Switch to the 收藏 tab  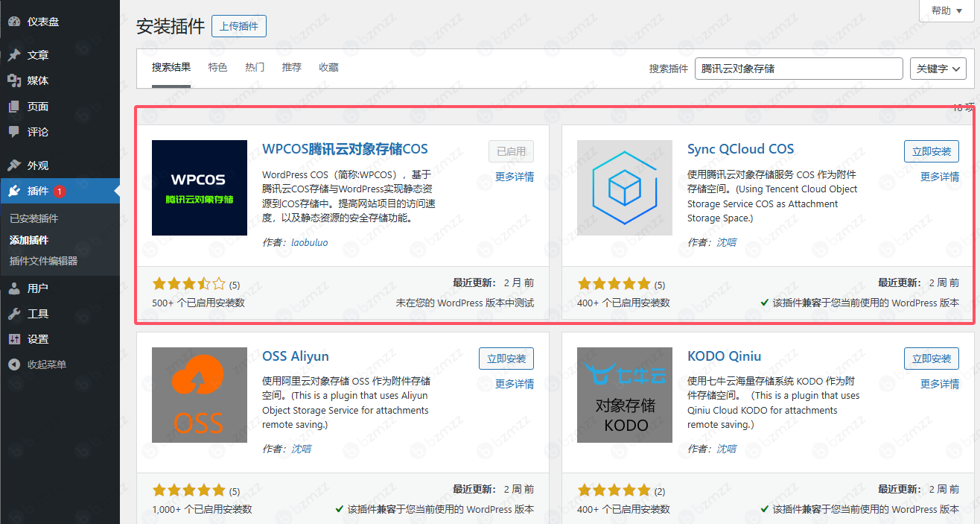tap(328, 67)
